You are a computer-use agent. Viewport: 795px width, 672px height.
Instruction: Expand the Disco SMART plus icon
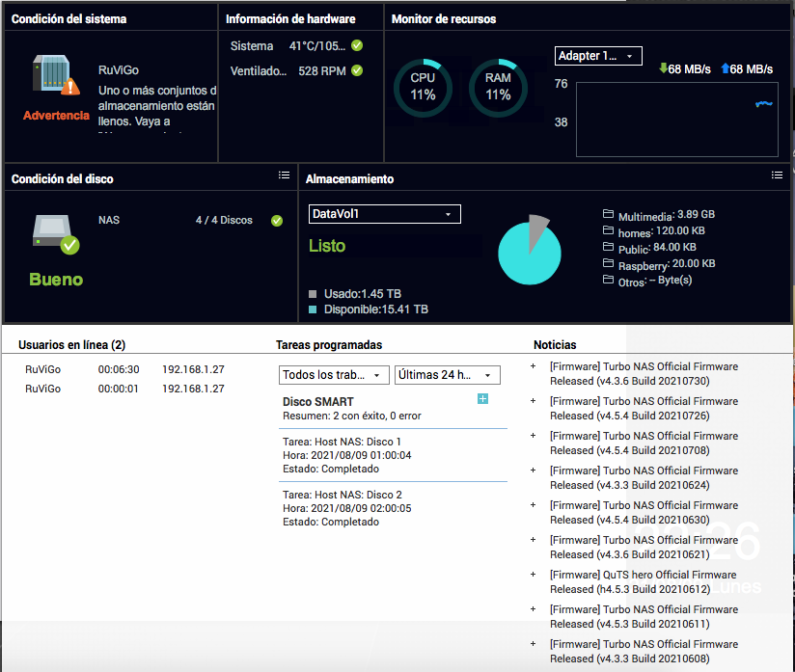click(x=483, y=399)
